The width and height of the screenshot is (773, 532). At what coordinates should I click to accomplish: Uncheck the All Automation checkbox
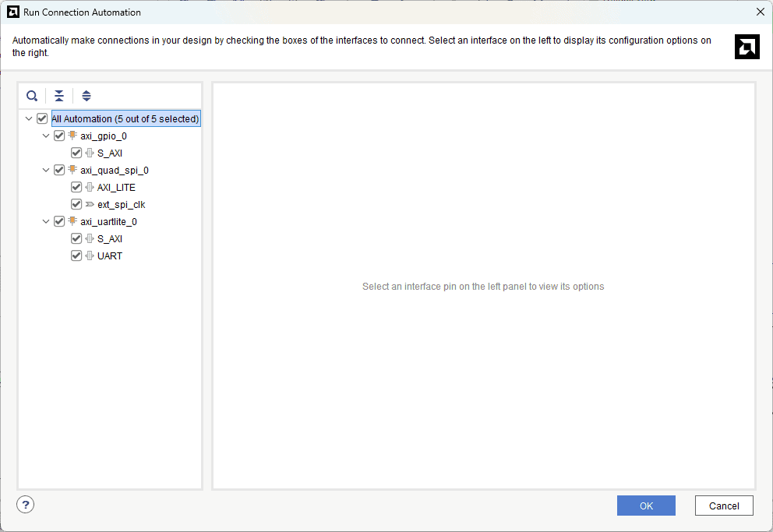pos(42,119)
